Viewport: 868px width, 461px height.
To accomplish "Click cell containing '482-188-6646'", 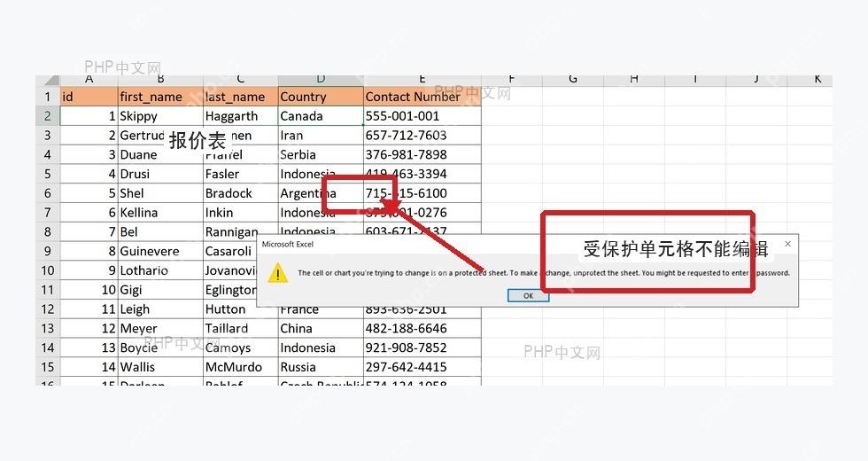I will [x=422, y=329].
